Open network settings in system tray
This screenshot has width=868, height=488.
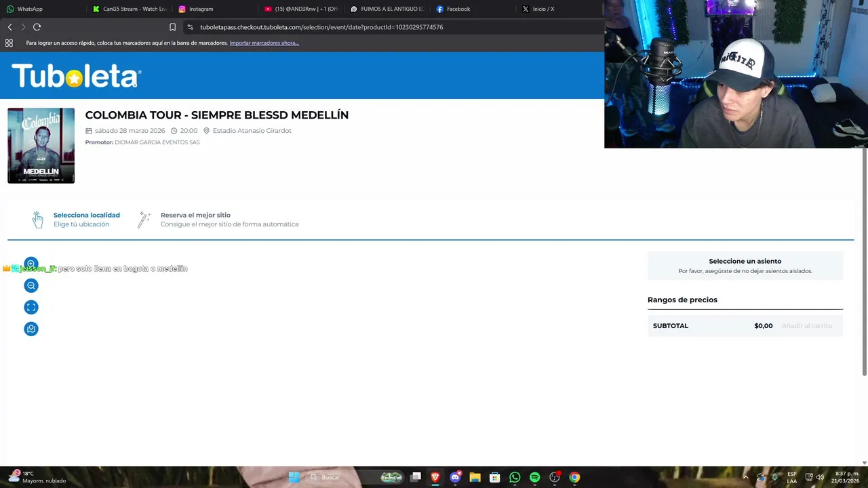click(x=808, y=477)
